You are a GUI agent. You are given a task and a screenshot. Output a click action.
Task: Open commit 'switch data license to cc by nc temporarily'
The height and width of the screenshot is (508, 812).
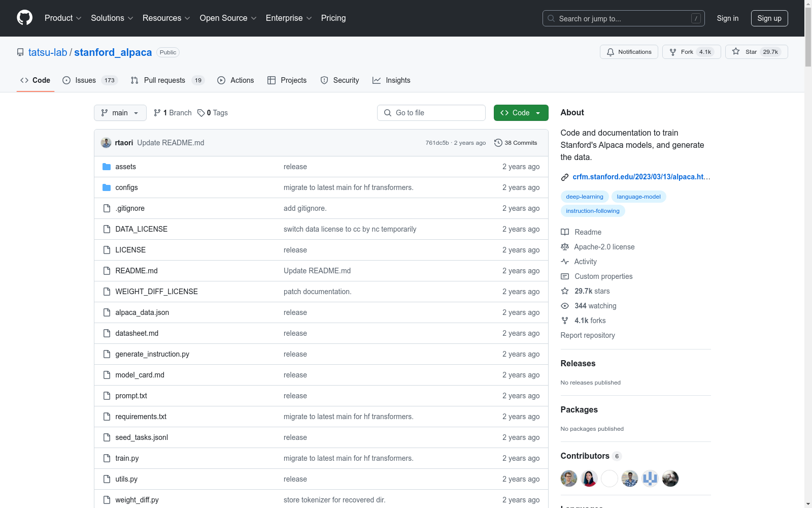(350, 229)
